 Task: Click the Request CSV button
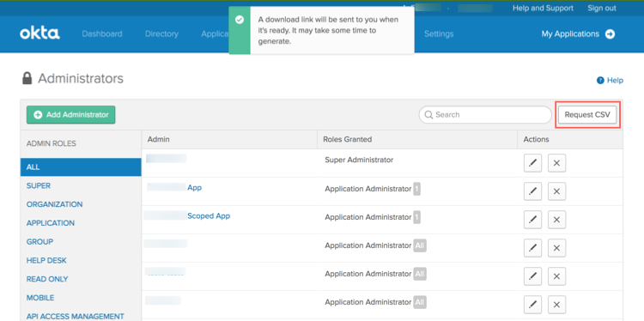(x=587, y=115)
